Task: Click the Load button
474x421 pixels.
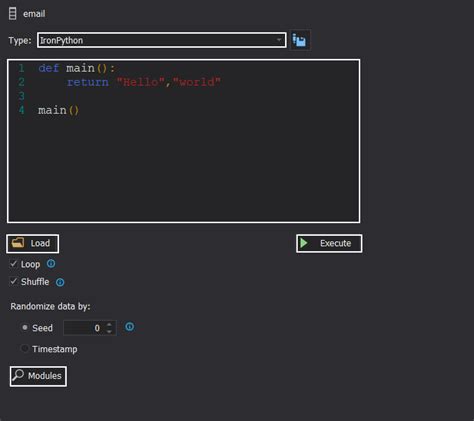Action: click(33, 243)
